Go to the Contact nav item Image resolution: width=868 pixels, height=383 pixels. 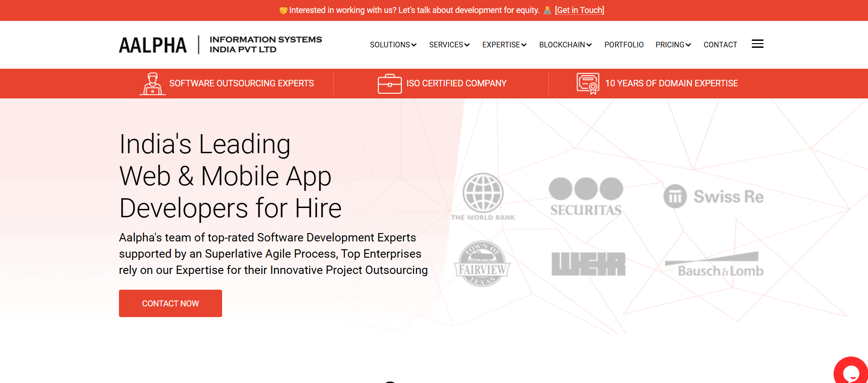pos(720,45)
